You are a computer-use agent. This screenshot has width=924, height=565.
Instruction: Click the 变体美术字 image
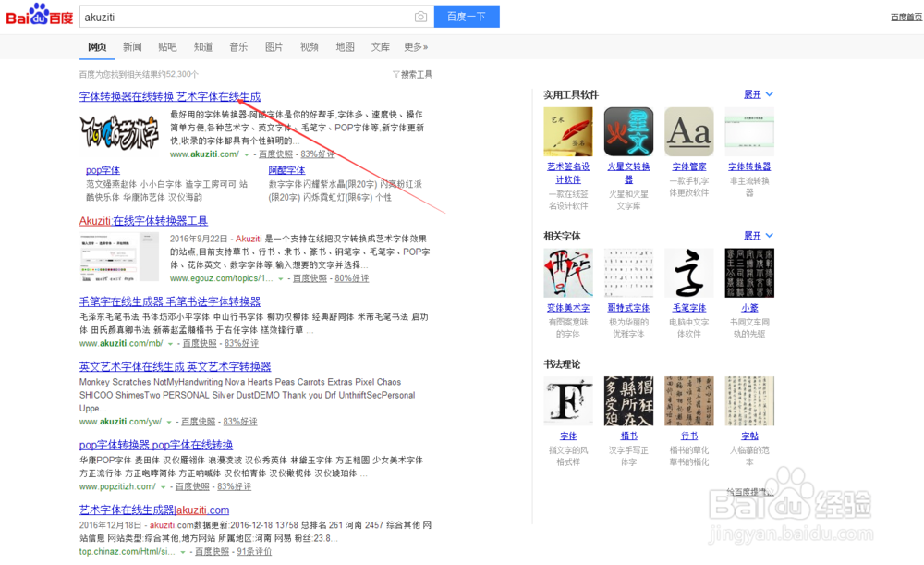568,273
